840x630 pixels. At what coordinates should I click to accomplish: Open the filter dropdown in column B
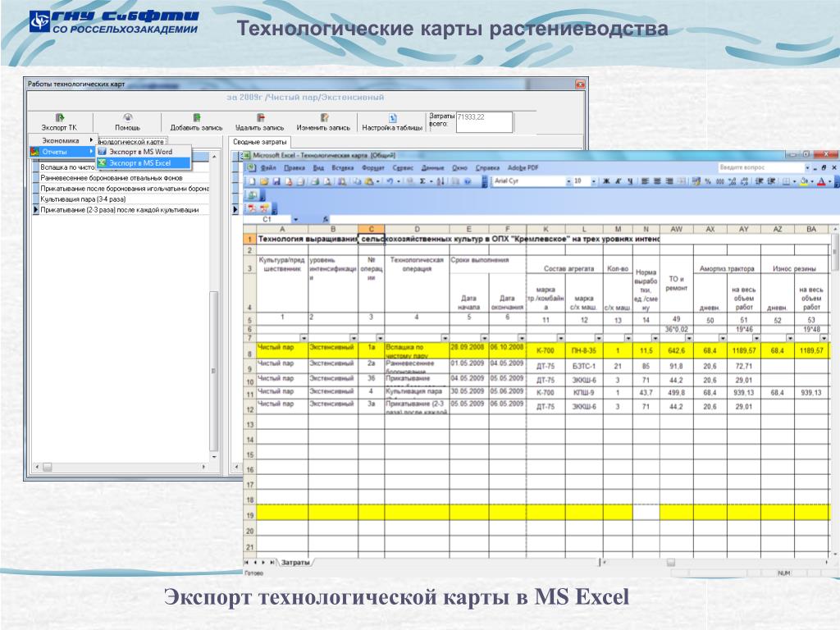354,338
